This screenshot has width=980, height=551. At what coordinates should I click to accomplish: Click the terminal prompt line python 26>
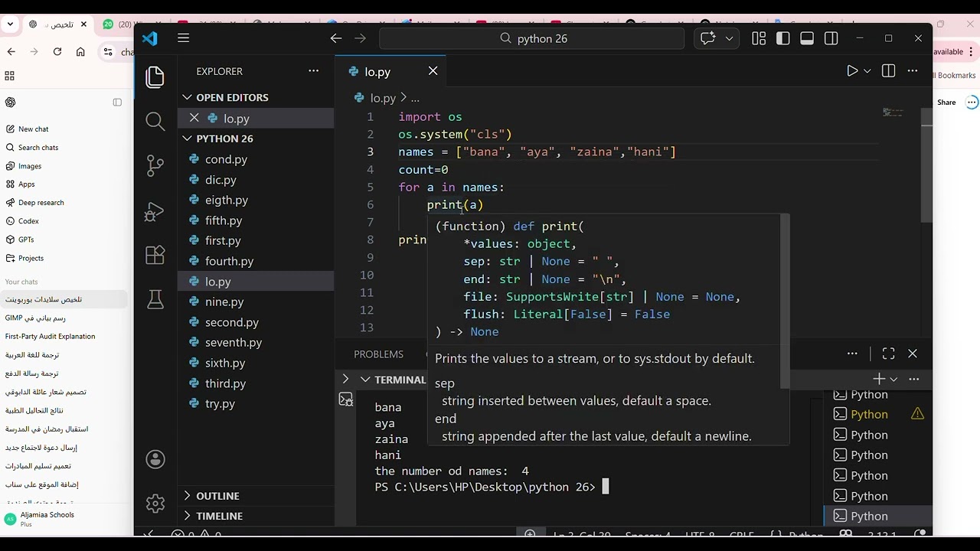pos(485,487)
